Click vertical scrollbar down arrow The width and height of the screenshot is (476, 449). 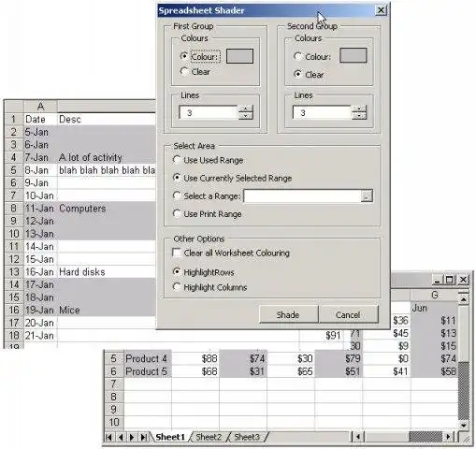point(464,426)
